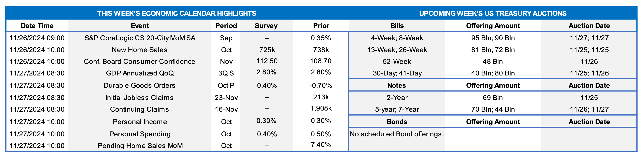This screenshot has width=644, height=158.
Task: Select the 52-Week bill cell
Action: [x=397, y=62]
